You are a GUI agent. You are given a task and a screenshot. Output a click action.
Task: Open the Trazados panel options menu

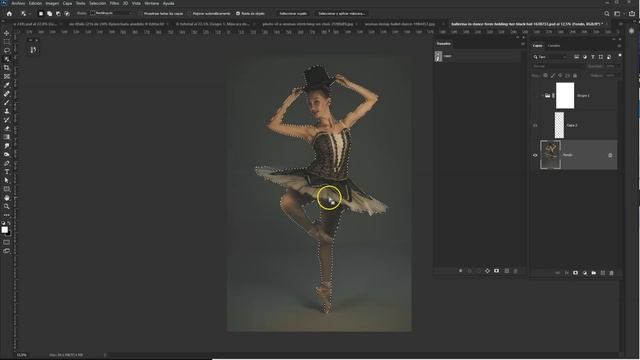coord(522,44)
